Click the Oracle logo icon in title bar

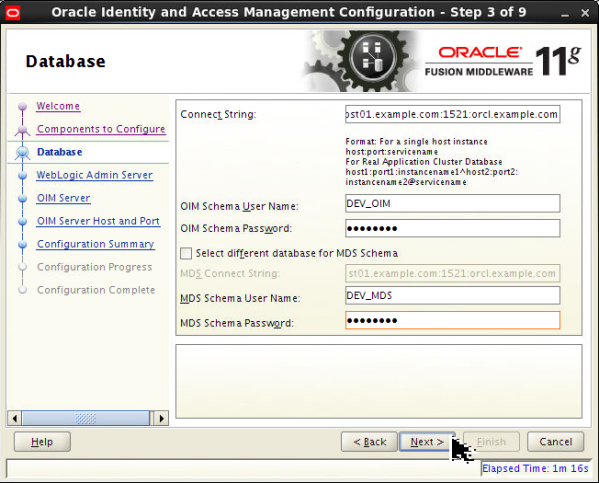[x=13, y=13]
